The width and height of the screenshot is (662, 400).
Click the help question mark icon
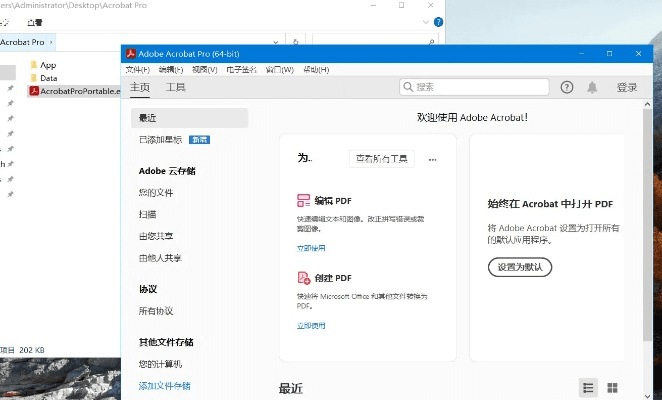[567, 87]
